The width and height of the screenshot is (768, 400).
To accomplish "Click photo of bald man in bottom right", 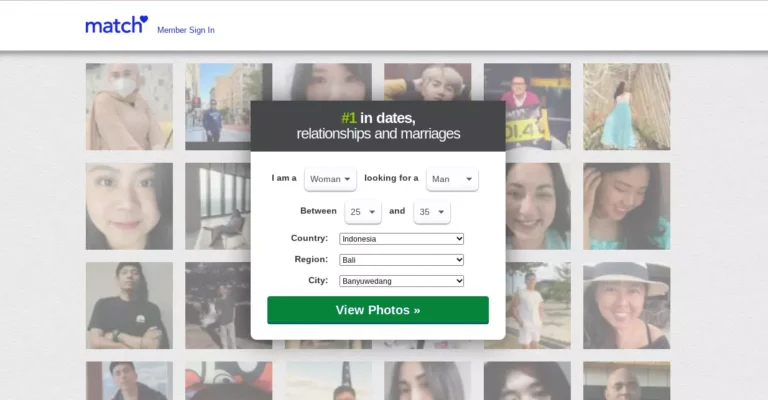I will click(626, 381).
